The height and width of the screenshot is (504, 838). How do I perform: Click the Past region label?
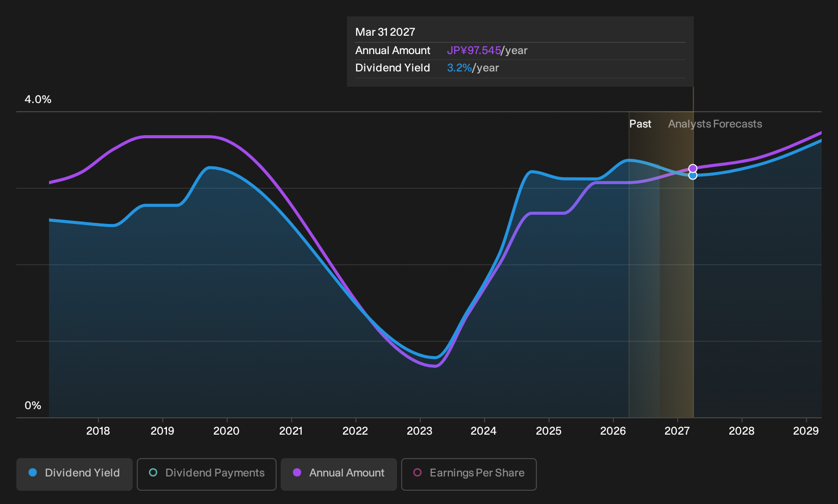click(640, 124)
